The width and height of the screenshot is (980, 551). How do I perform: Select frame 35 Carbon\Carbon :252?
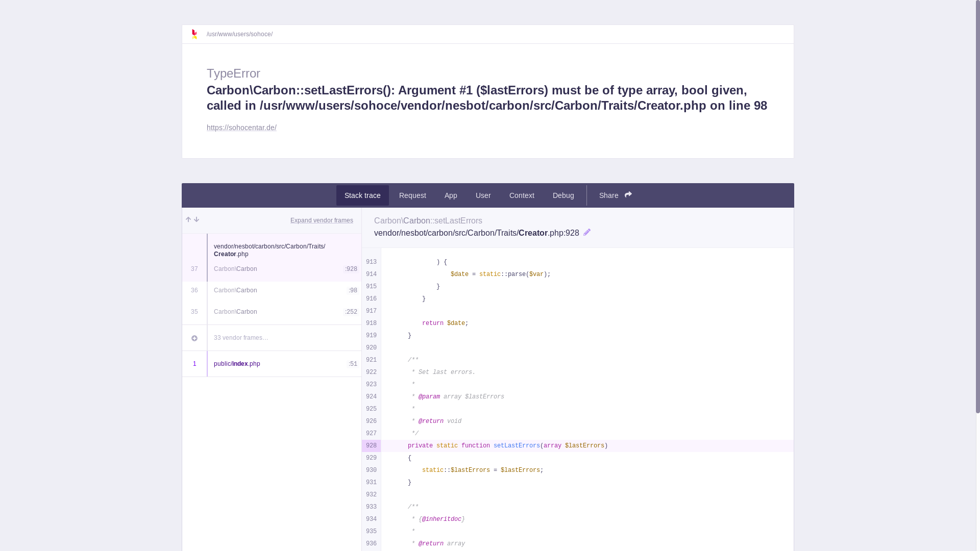pyautogui.click(x=272, y=312)
